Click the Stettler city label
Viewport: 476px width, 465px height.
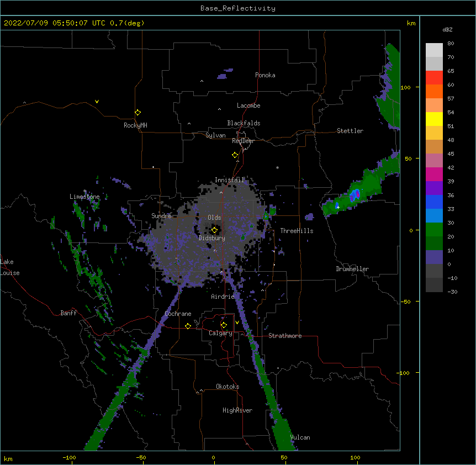pyautogui.click(x=350, y=131)
